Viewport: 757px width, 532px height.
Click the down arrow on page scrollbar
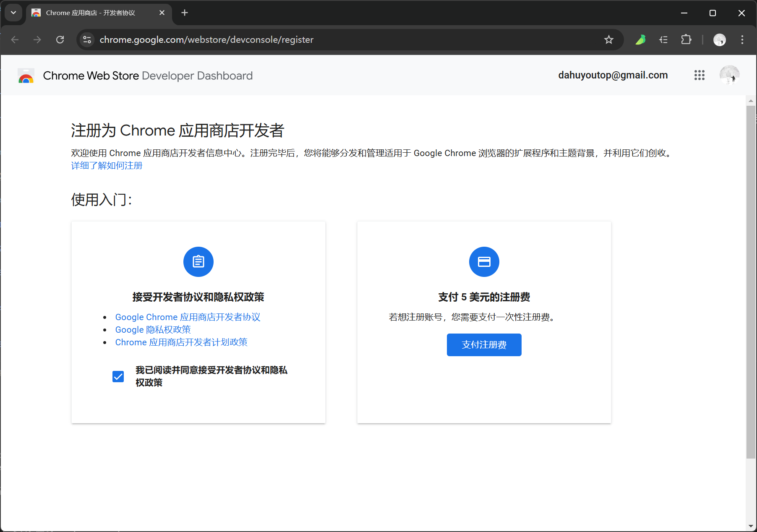click(751, 526)
